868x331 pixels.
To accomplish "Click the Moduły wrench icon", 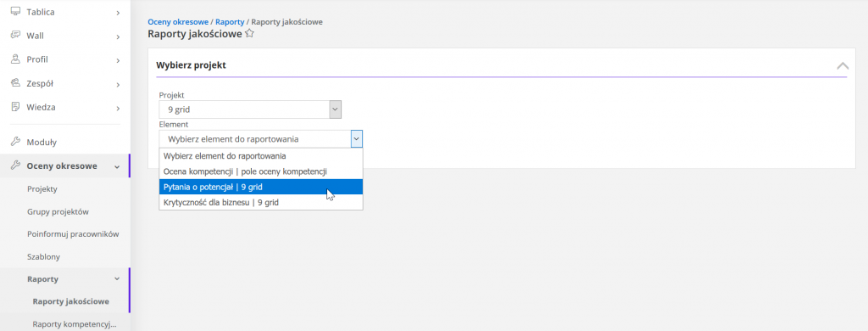I will coord(15,142).
